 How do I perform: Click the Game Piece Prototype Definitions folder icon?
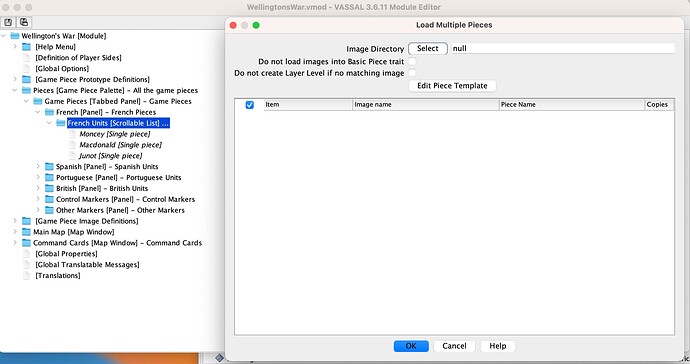[26, 79]
